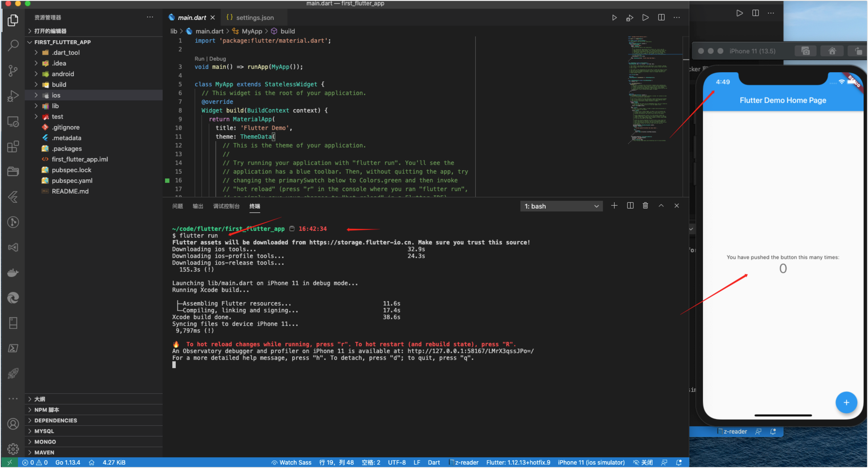The image size is (868, 468).
Task: Open pubspec.yaml in the explorer
Action: pos(94,181)
